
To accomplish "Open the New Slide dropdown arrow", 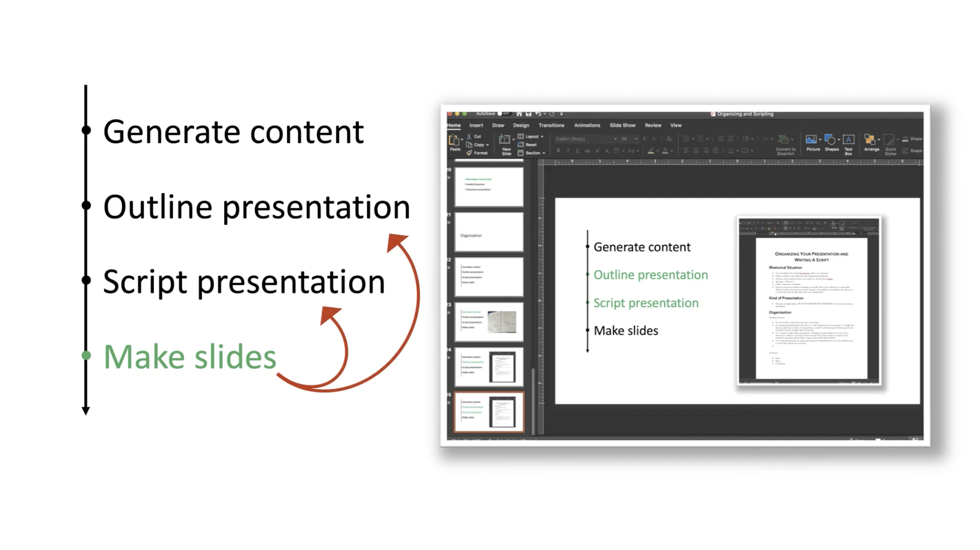I will pyautogui.click(x=513, y=140).
